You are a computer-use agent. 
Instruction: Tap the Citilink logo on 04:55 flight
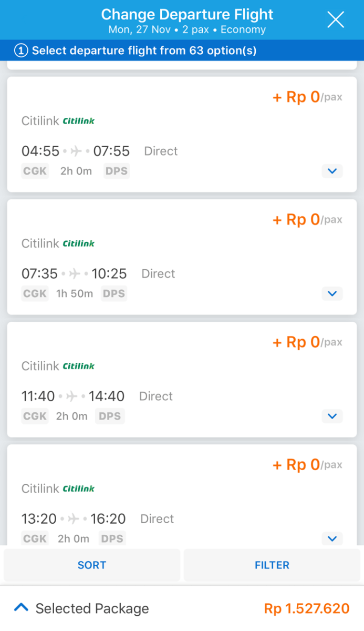pyautogui.click(x=79, y=121)
